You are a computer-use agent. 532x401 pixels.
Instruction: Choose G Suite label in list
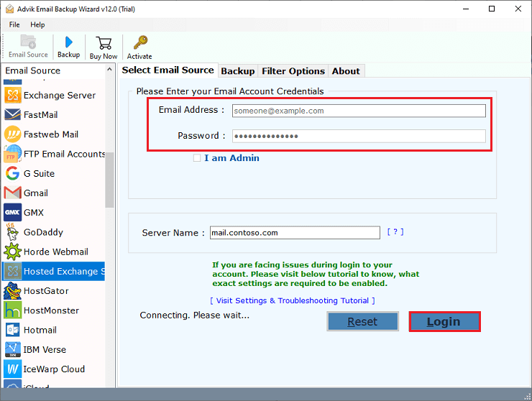(x=39, y=174)
